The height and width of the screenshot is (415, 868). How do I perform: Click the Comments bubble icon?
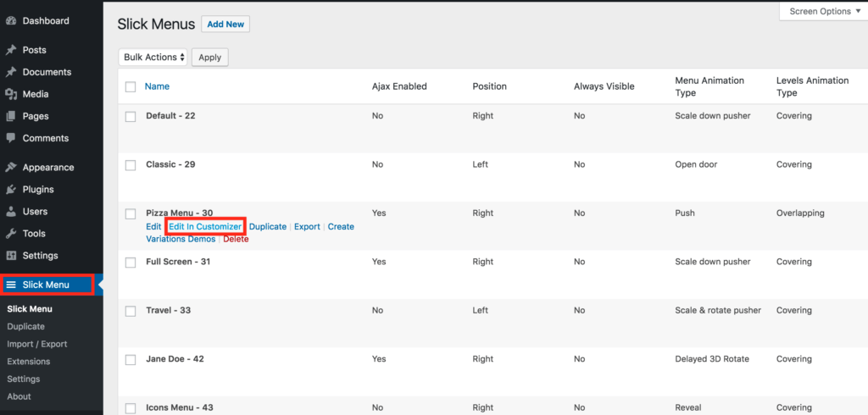(x=11, y=138)
